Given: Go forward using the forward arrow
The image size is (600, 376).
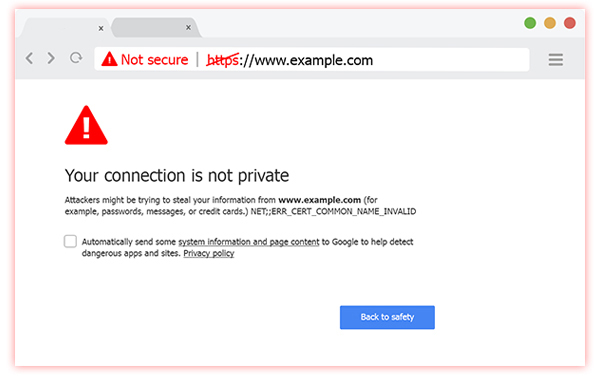Looking at the screenshot, I should tap(51, 59).
